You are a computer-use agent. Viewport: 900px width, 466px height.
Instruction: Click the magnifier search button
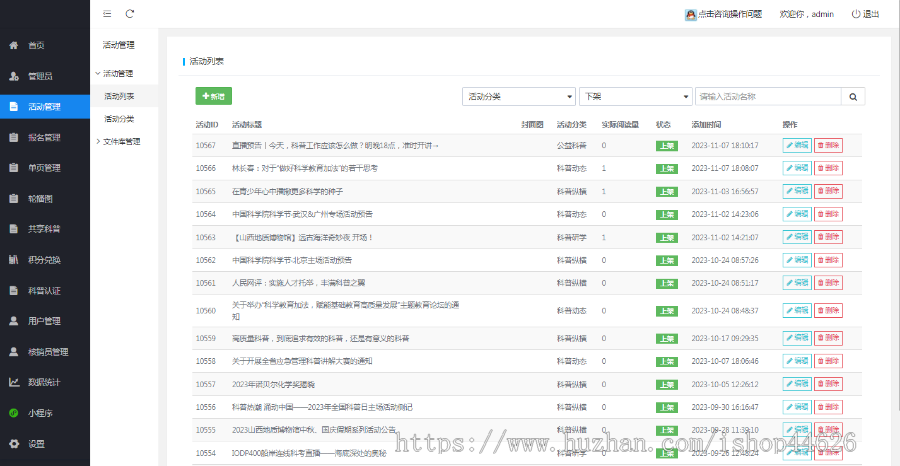[x=853, y=97]
